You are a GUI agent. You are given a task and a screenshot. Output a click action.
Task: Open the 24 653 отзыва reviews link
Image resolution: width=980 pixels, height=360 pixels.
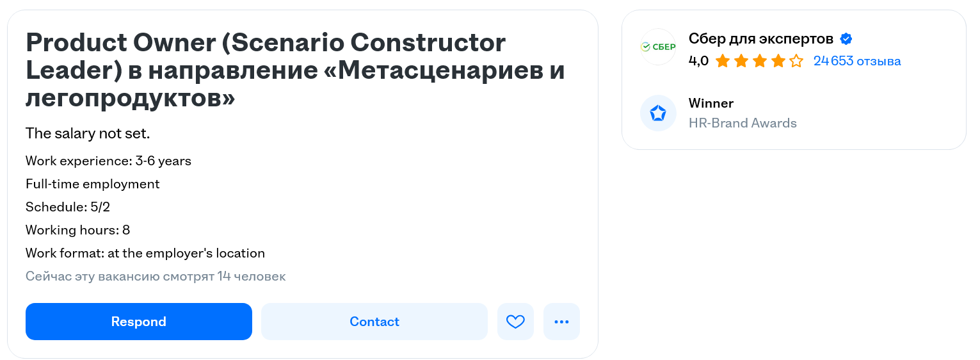pos(856,61)
